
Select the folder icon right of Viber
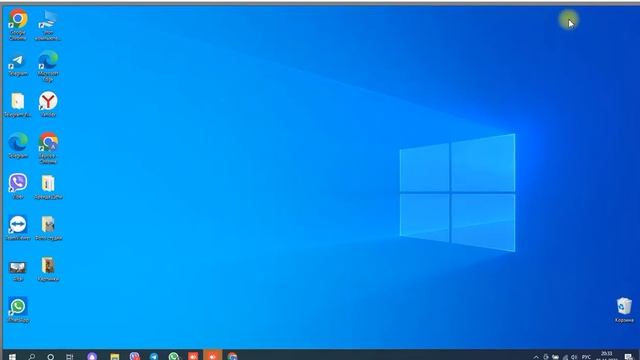point(48,187)
